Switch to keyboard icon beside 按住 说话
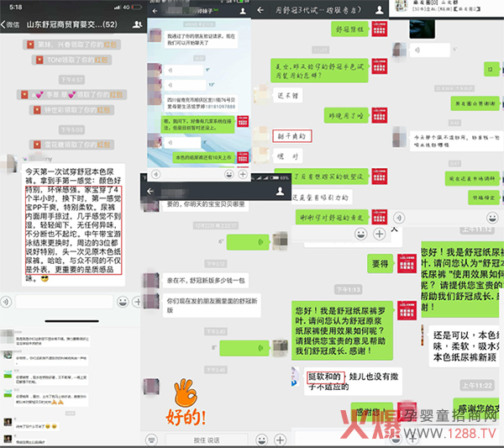504x448 pixels. coord(151,440)
